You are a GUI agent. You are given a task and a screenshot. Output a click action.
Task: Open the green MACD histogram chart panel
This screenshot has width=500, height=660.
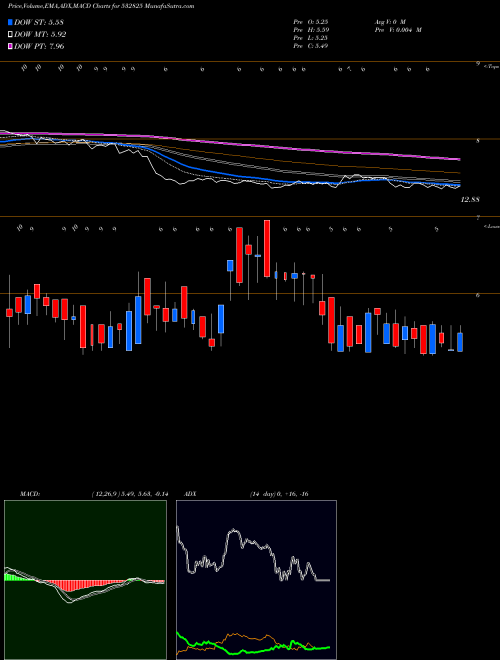tap(85, 580)
